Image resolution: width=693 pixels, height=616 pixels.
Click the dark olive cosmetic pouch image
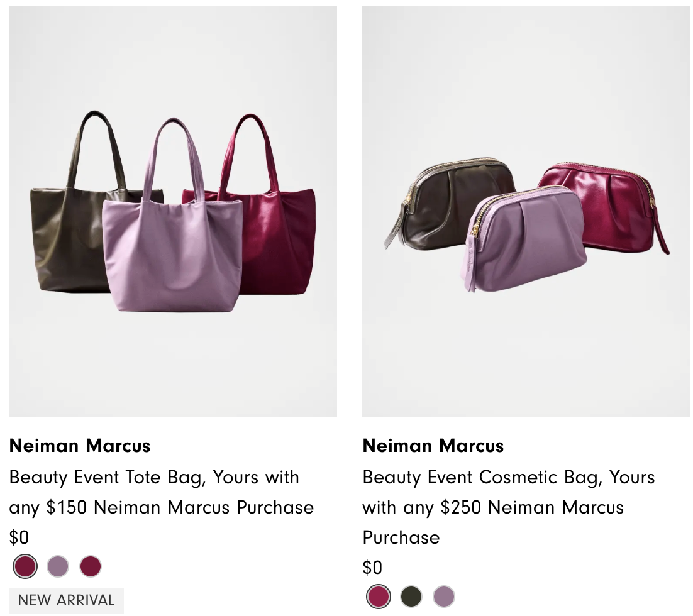point(440,201)
